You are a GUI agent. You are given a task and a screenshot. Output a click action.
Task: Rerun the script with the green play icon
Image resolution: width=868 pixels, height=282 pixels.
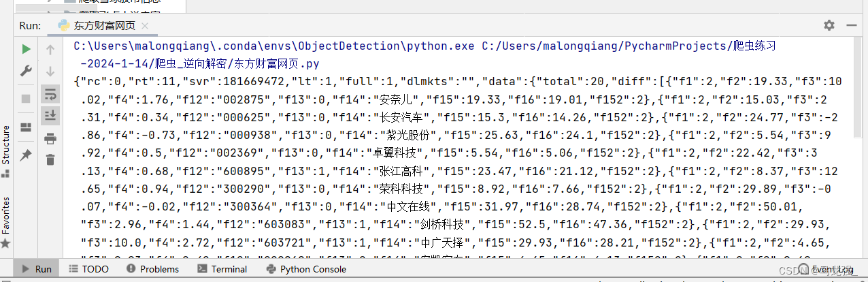(26, 49)
